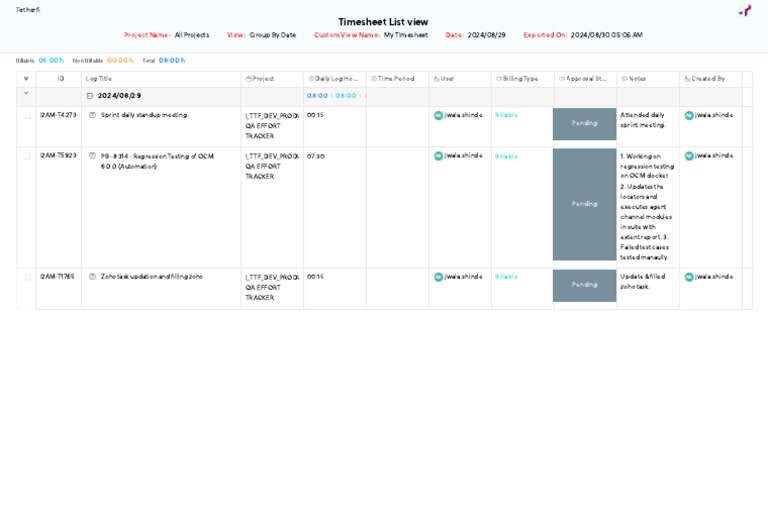Viewport: 768px width, 525px height.
Task: Click the icon in Approval Status column header
Action: click(562, 79)
